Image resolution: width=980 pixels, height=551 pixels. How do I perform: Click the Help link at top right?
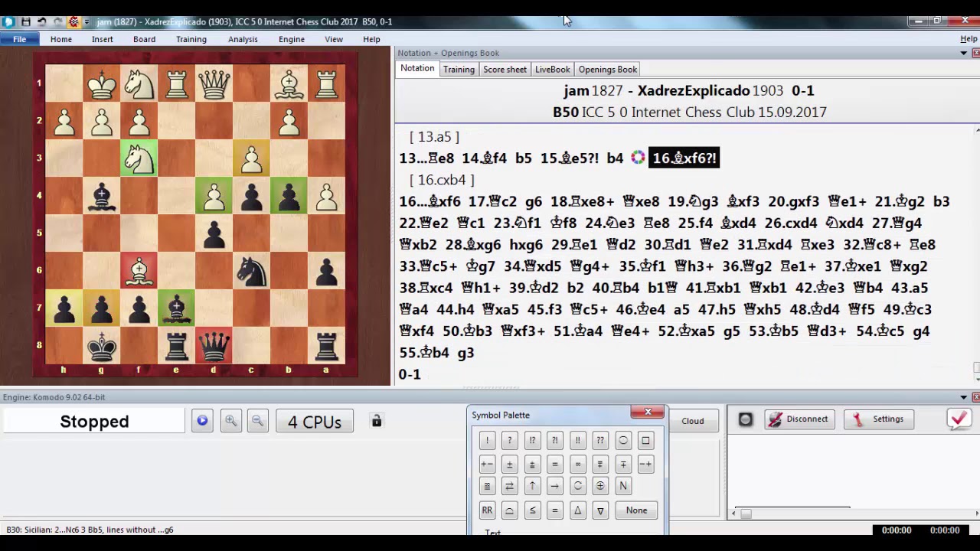(x=969, y=39)
